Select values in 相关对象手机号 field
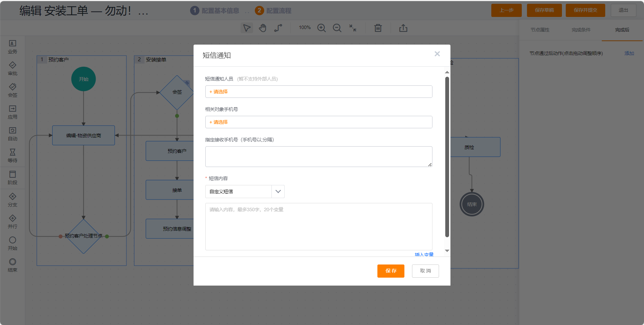Viewport: 644px width, 325px height. [319, 122]
